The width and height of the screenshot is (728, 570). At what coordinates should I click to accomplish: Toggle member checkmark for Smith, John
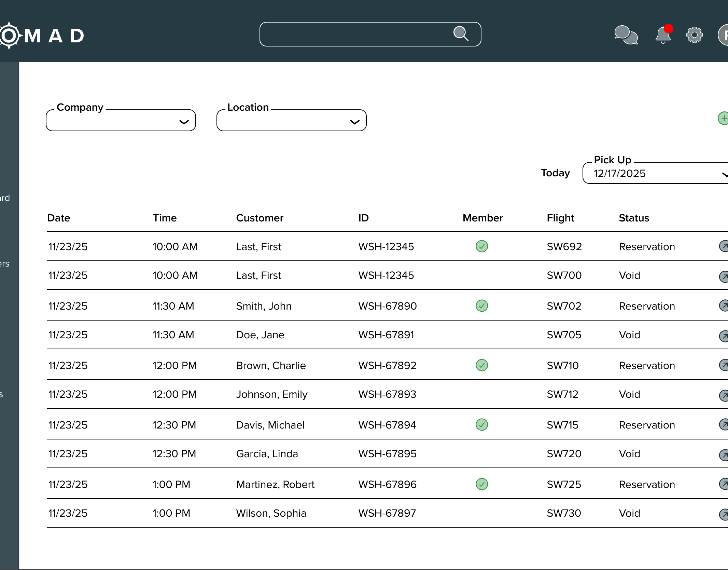[x=481, y=306]
